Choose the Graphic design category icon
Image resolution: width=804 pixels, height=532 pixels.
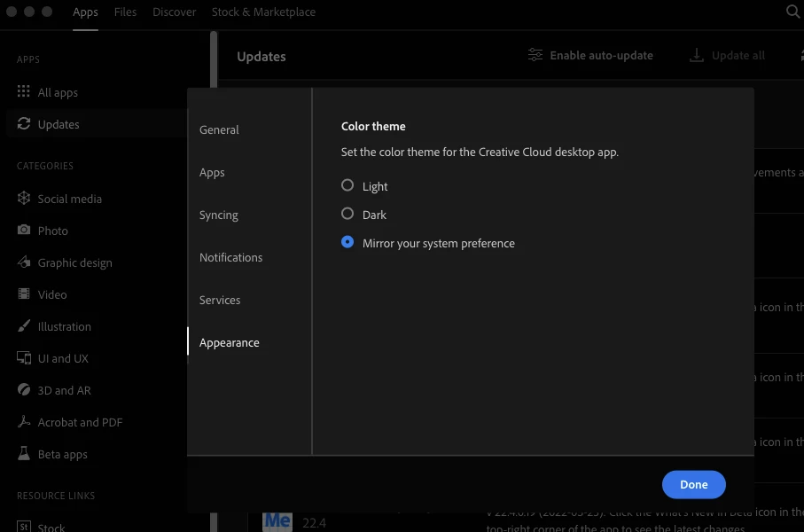coord(24,262)
